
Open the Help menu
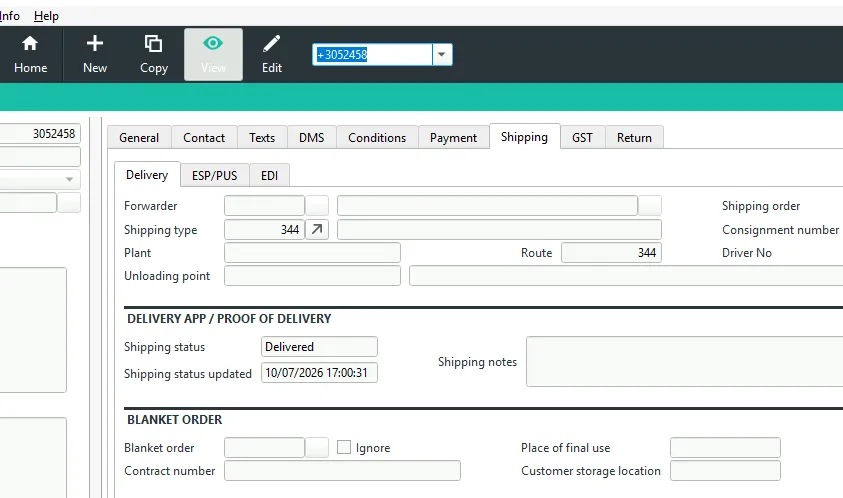[x=46, y=16]
